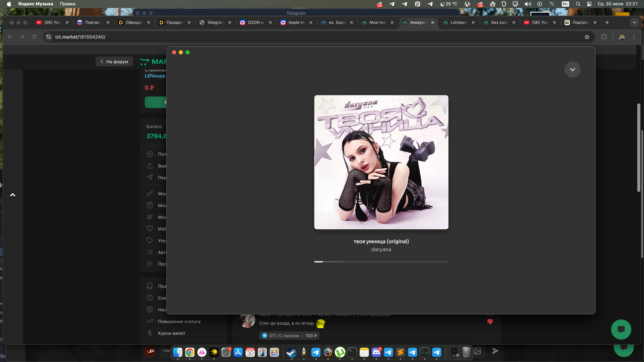Switch keyboard layout РУ in menu bar

coord(565,4)
